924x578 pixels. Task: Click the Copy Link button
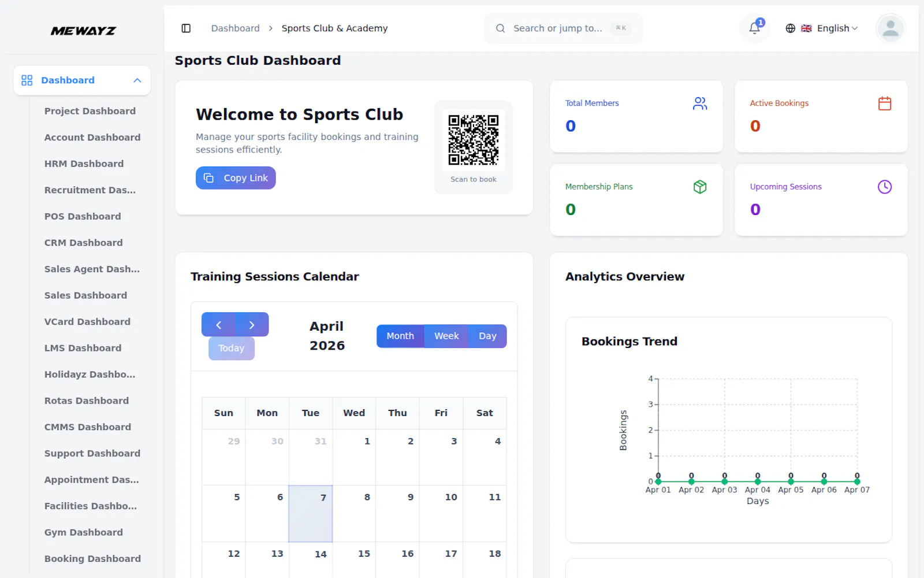tap(236, 178)
